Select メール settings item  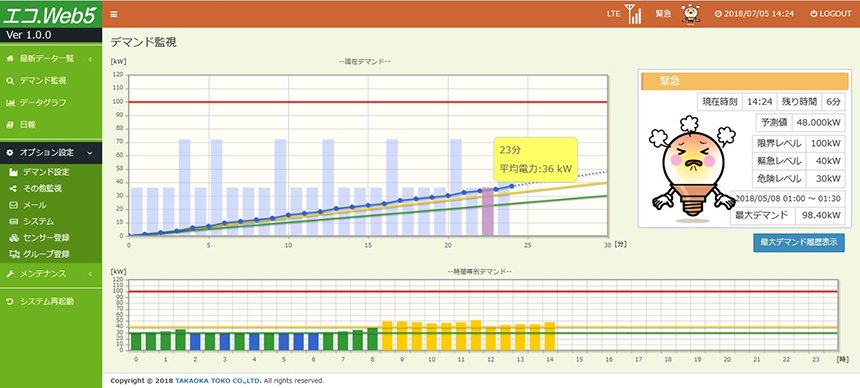click(x=35, y=205)
